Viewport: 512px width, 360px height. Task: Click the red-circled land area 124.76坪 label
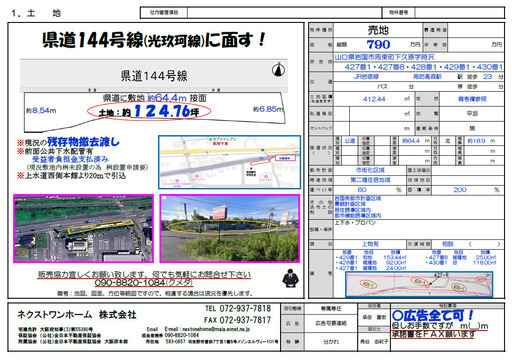pyautogui.click(x=149, y=111)
